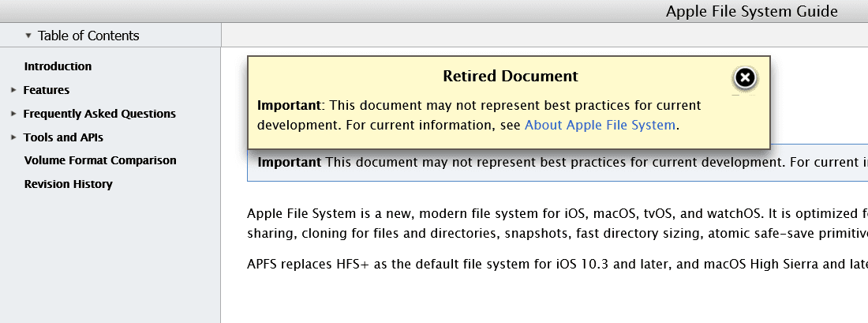This screenshot has height=323, width=868.
Task: Click the Table of Contents heading
Action: click(88, 36)
